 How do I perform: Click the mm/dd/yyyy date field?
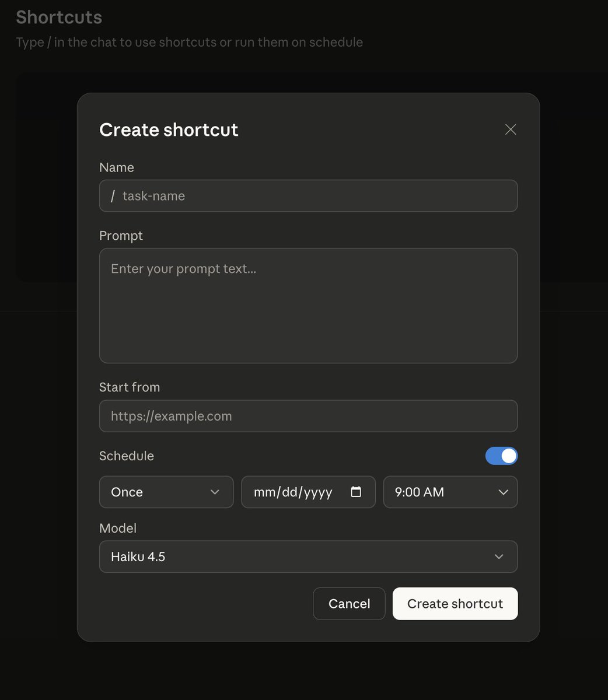coord(308,492)
